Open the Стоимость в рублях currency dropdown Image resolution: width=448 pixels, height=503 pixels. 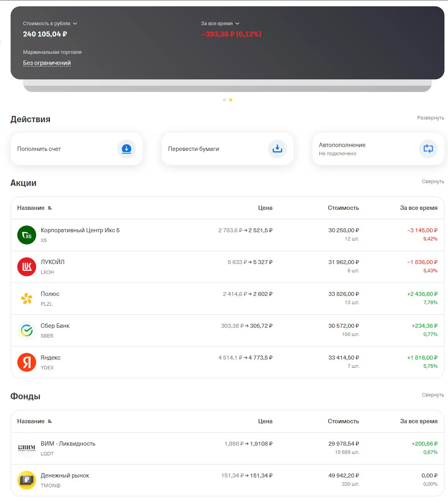point(50,24)
